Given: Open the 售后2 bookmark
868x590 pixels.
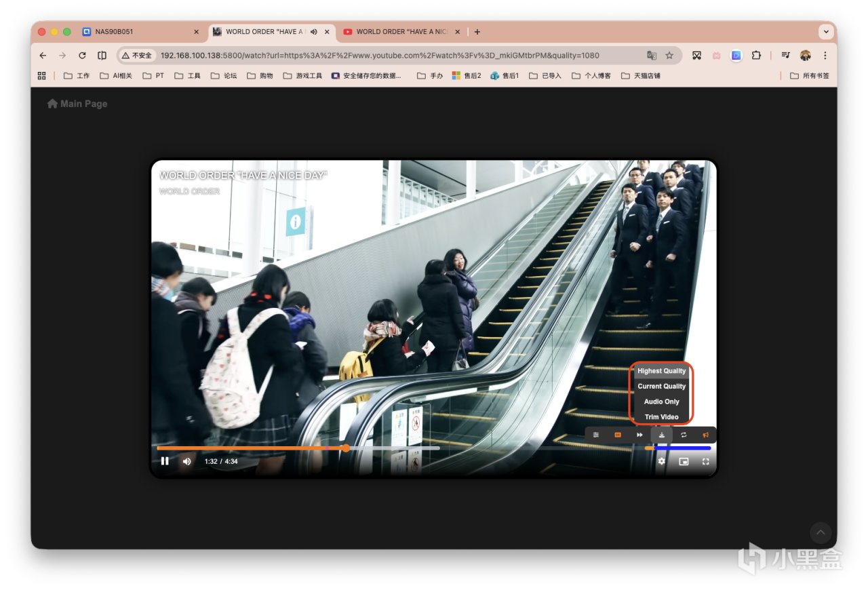Looking at the screenshot, I should pos(467,76).
